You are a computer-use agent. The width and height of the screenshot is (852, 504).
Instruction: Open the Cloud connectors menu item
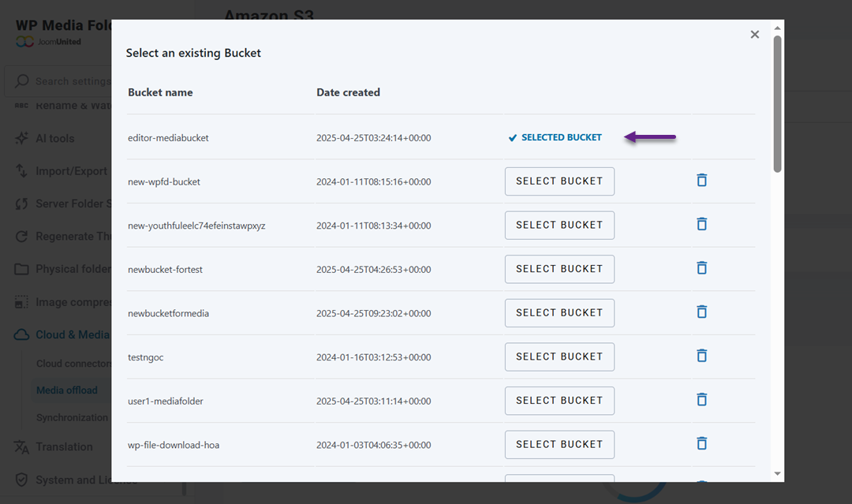[x=72, y=363]
